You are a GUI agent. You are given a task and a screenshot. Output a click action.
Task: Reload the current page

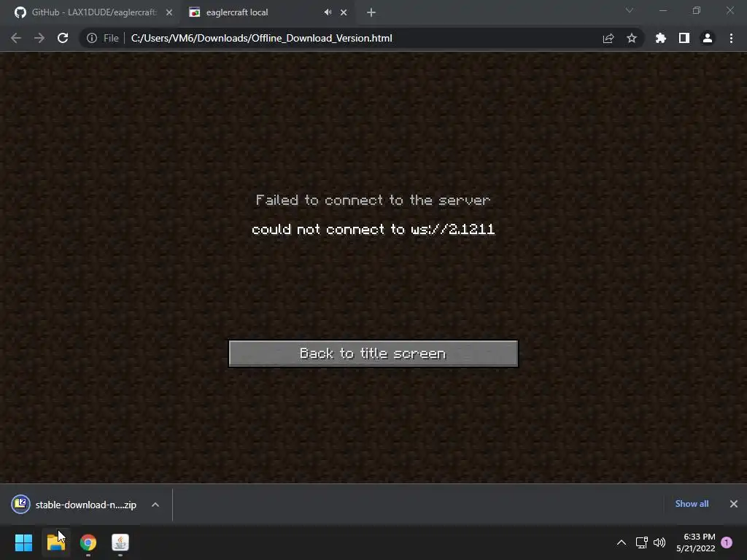pyautogui.click(x=63, y=38)
